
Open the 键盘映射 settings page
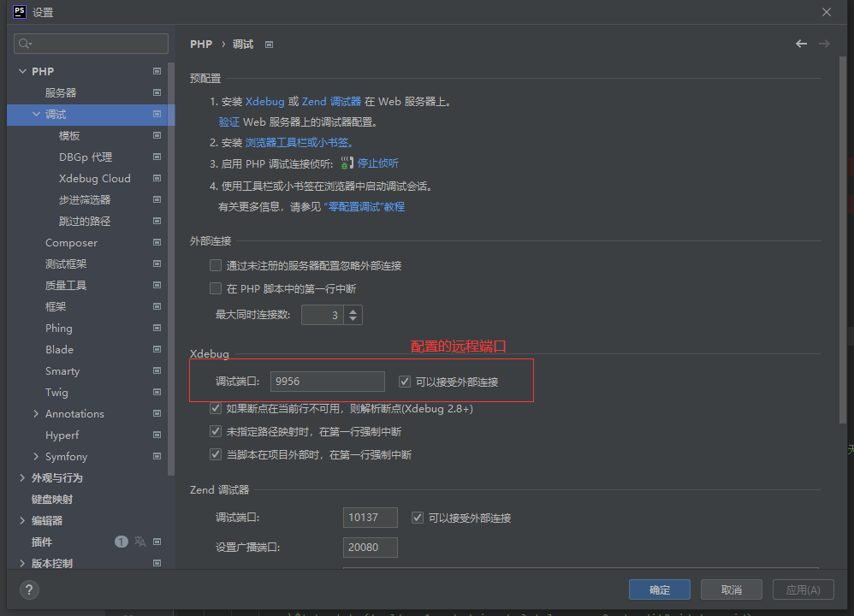click(x=52, y=499)
